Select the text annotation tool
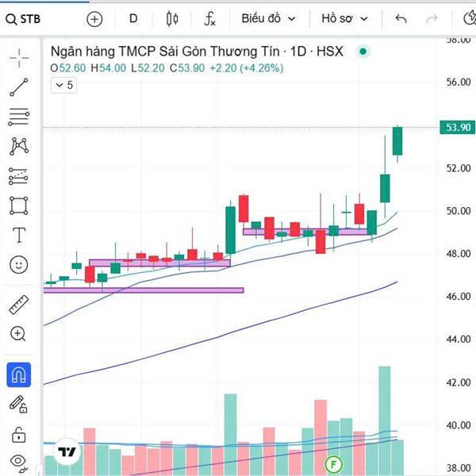Screen dimensions: 476x476 19,235
